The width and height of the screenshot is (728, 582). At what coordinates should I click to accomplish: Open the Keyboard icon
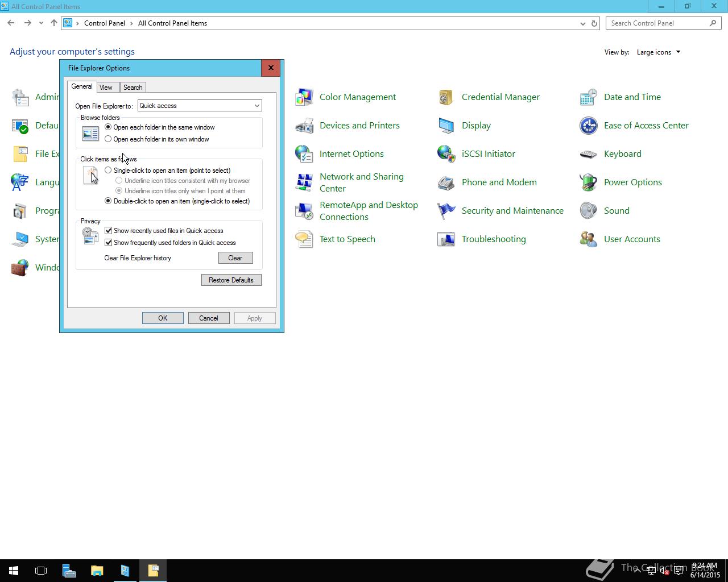click(x=589, y=154)
